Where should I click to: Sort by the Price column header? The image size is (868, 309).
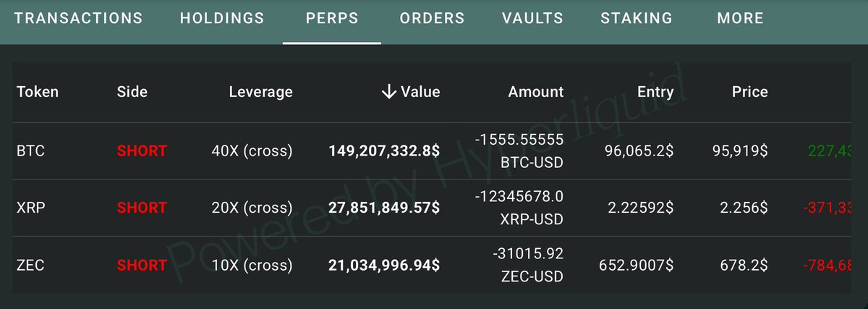pos(749,92)
